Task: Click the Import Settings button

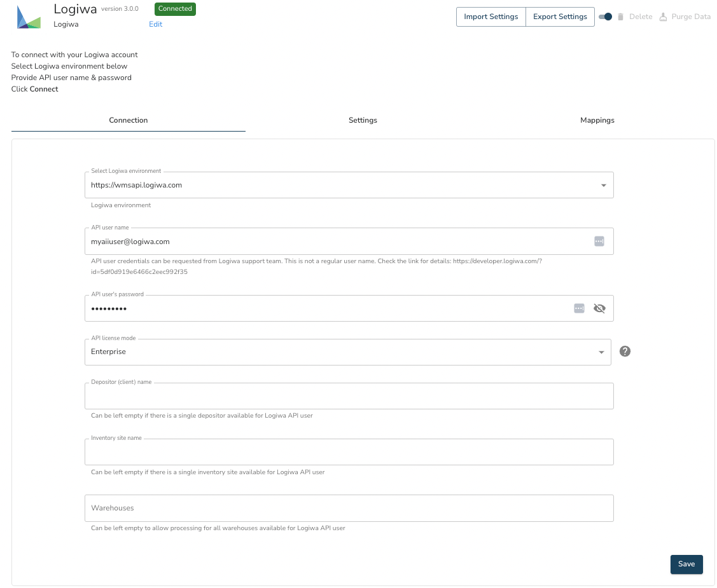Action: point(491,17)
